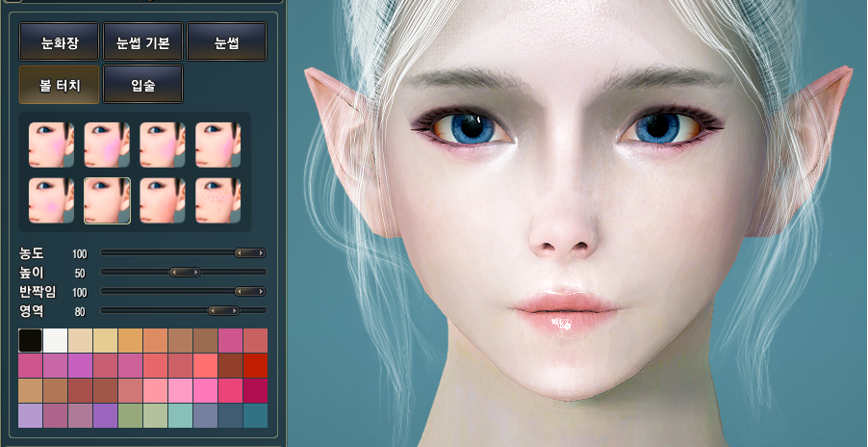Click the character's lips
The height and width of the screenshot is (447, 868).
[565, 313]
